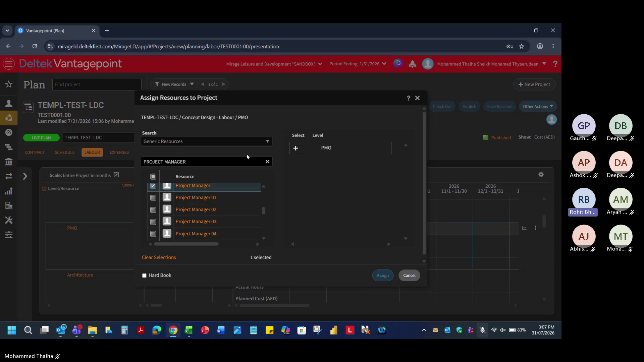Open the Reporting bar chart sidebar icon
644x362 pixels.
tap(9, 191)
